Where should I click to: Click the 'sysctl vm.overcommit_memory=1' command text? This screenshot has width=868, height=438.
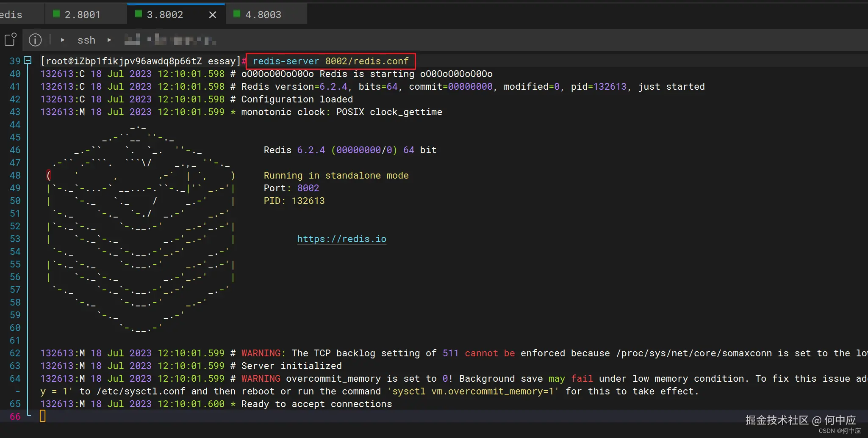[473, 391]
